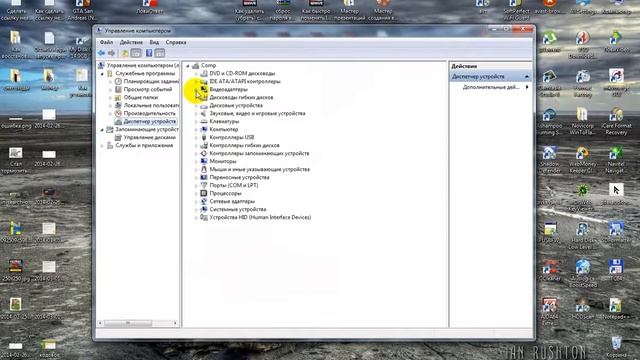
Task: Select the Сетевые адаптеры network icon
Action: 204,201
